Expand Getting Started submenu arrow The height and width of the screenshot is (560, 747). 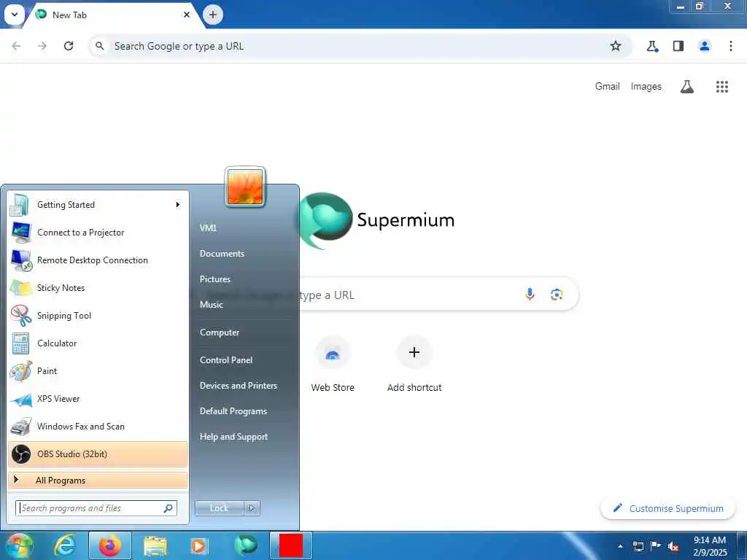tap(178, 205)
